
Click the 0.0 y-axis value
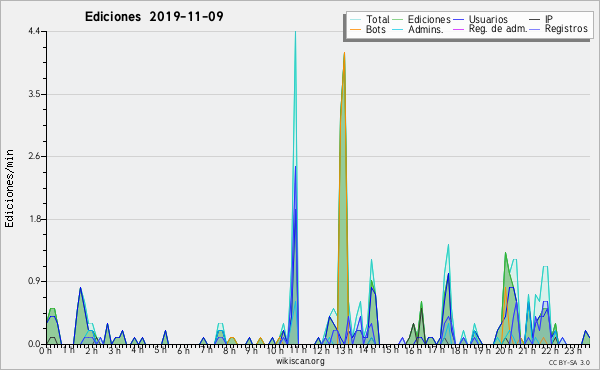click(x=34, y=344)
